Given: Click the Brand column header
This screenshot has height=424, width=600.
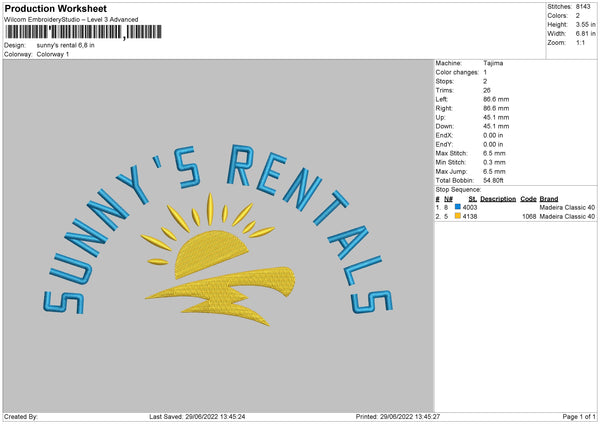Looking at the screenshot, I should pos(549,199).
